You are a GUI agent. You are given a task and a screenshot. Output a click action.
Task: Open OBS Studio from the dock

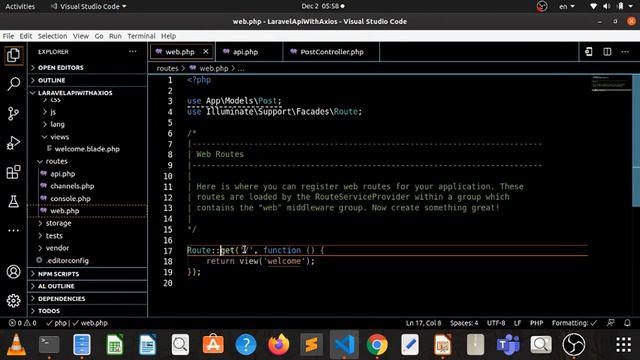pos(573,344)
